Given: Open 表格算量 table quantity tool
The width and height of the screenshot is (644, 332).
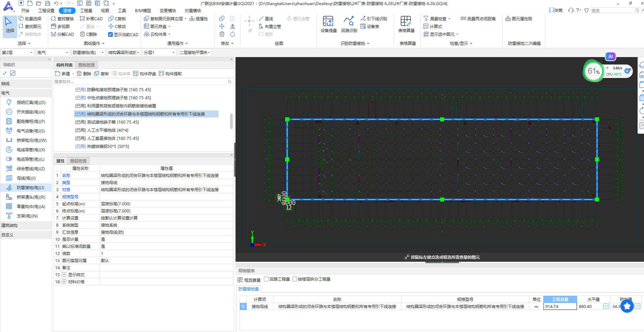Looking at the screenshot, I should tap(406, 24).
